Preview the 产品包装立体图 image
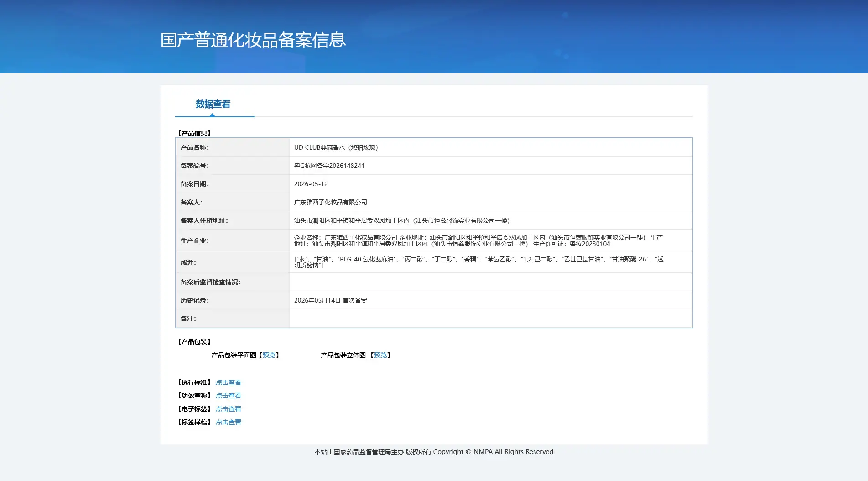This screenshot has width=868, height=481. tap(380, 355)
